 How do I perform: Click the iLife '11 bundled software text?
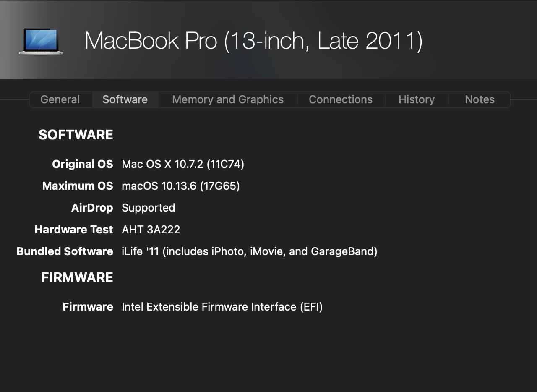pos(249,251)
